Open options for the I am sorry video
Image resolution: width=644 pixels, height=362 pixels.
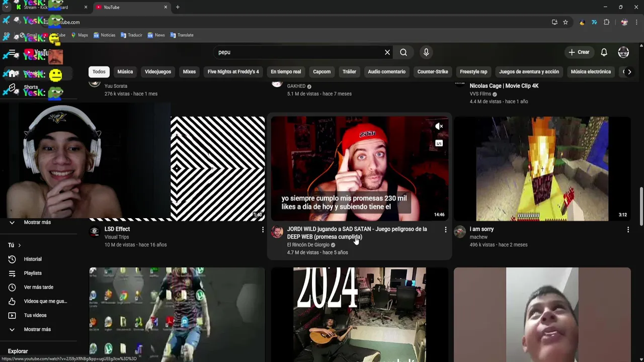pyautogui.click(x=628, y=230)
